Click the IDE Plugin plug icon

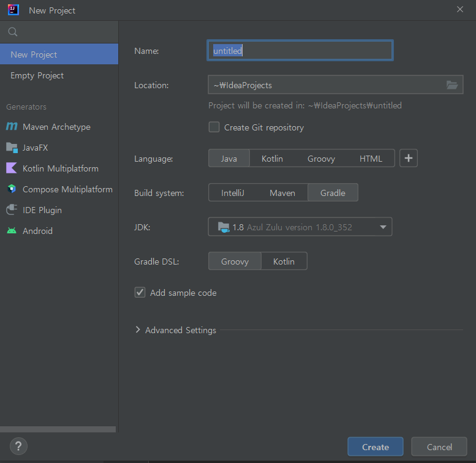(x=12, y=209)
